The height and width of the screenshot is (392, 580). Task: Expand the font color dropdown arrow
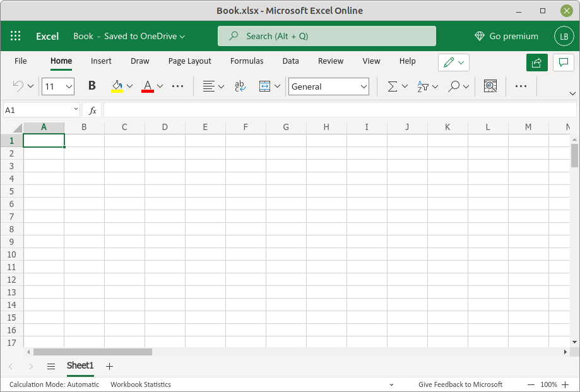point(160,86)
